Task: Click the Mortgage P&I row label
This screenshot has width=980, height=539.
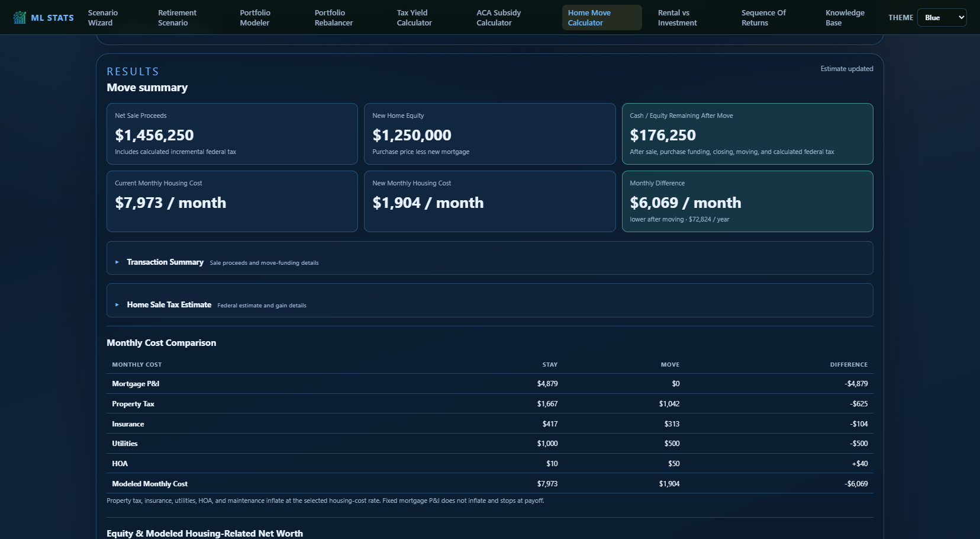Action: click(x=136, y=384)
